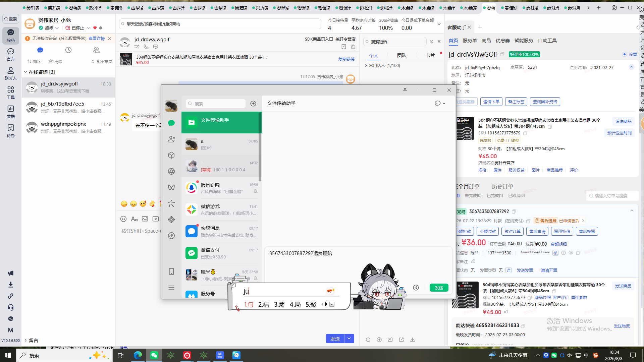Toggle the pin on WeChat window title bar
The height and width of the screenshot is (362, 644).
(405, 90)
